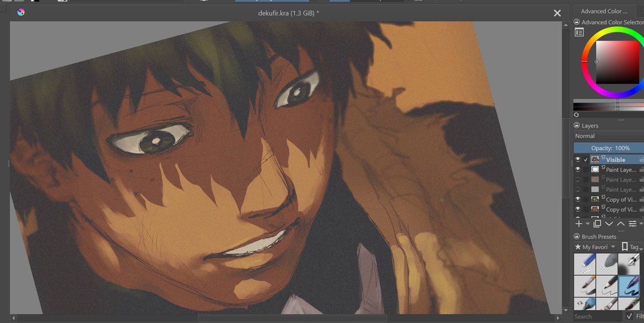Show the second hidden Paint Layer
This screenshot has height=323, width=644.
[x=578, y=179]
